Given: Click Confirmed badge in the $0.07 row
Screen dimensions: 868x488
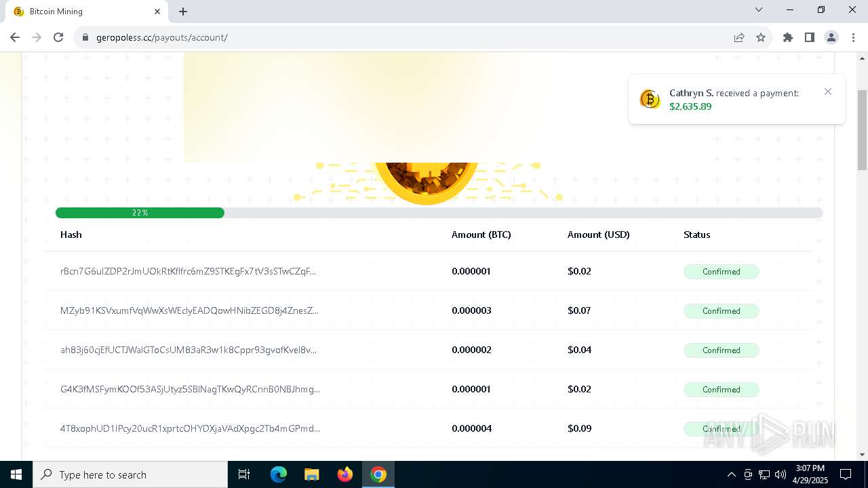Looking at the screenshot, I should pyautogui.click(x=721, y=311).
